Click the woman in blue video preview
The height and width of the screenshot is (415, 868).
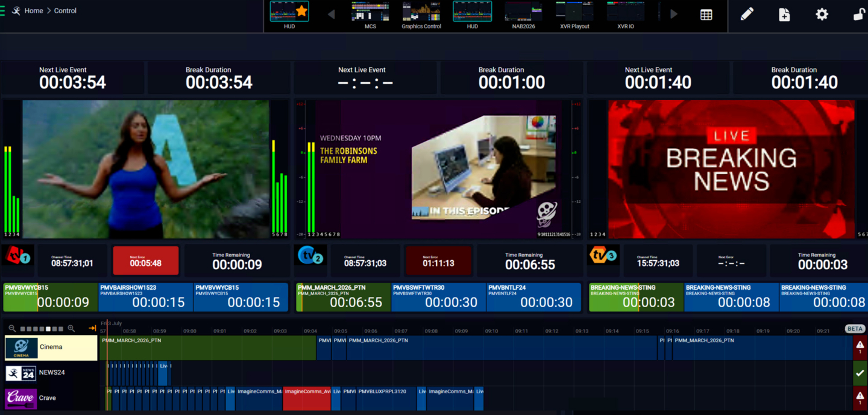pos(146,169)
